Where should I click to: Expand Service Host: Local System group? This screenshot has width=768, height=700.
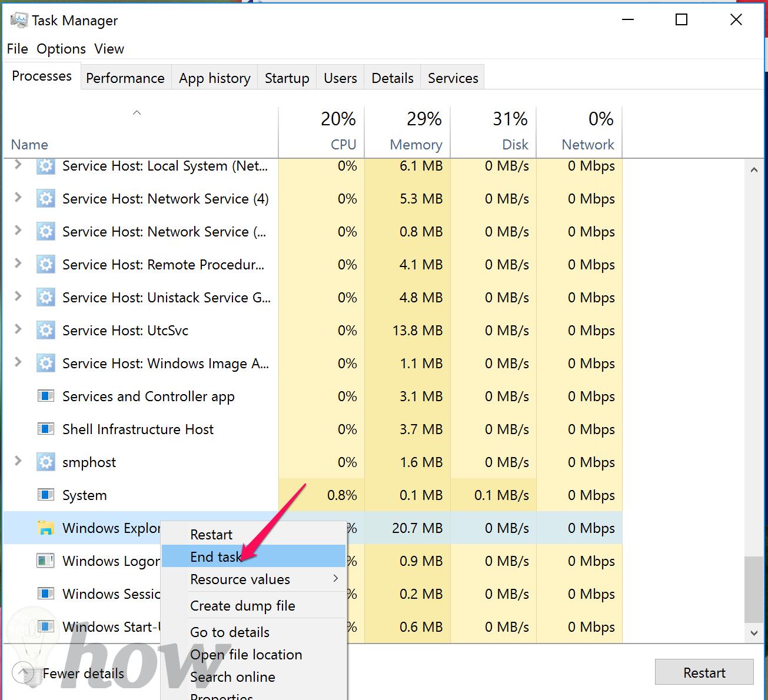[18, 165]
